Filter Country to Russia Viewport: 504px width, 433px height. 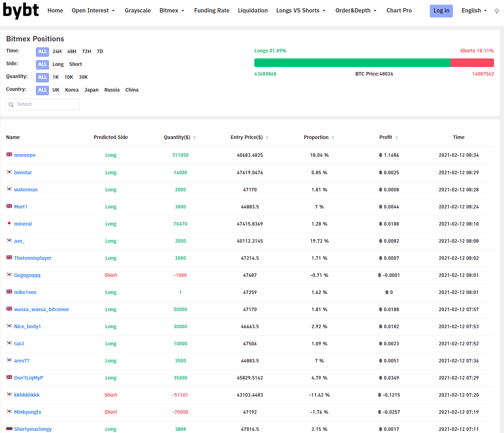(112, 90)
